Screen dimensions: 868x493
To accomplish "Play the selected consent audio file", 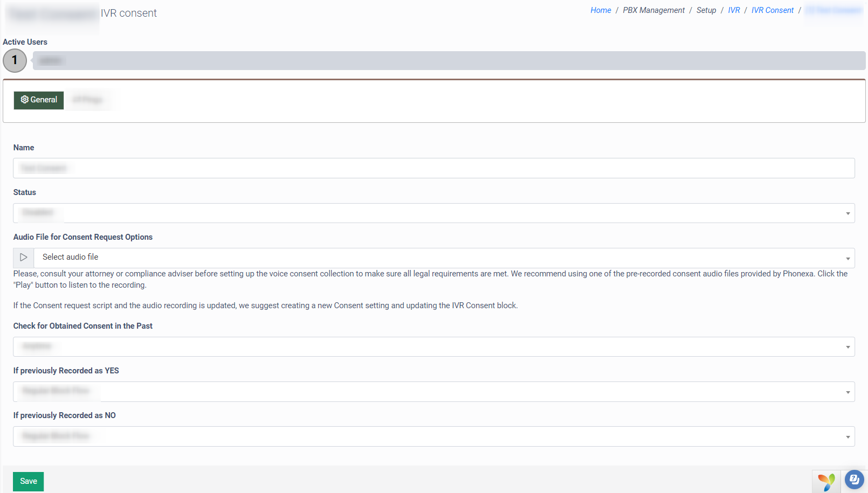I will (x=23, y=258).
